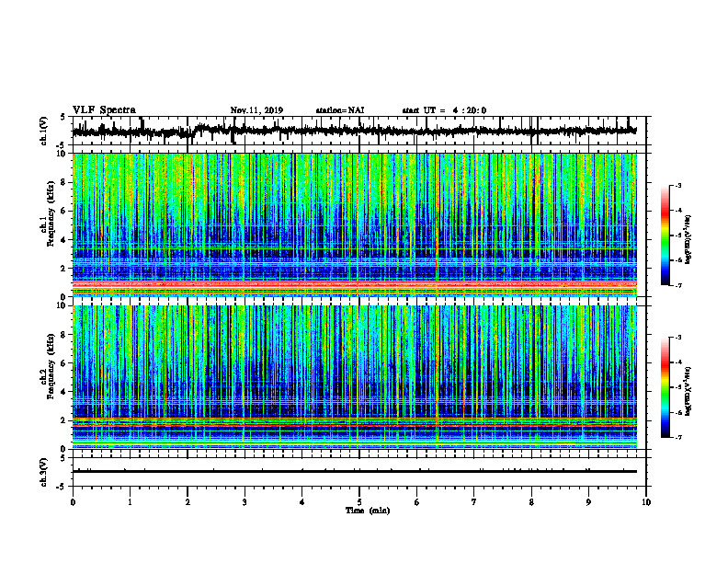Click time axis tick label "0"
Viewport: 728px width, 563px height.
click(x=73, y=502)
